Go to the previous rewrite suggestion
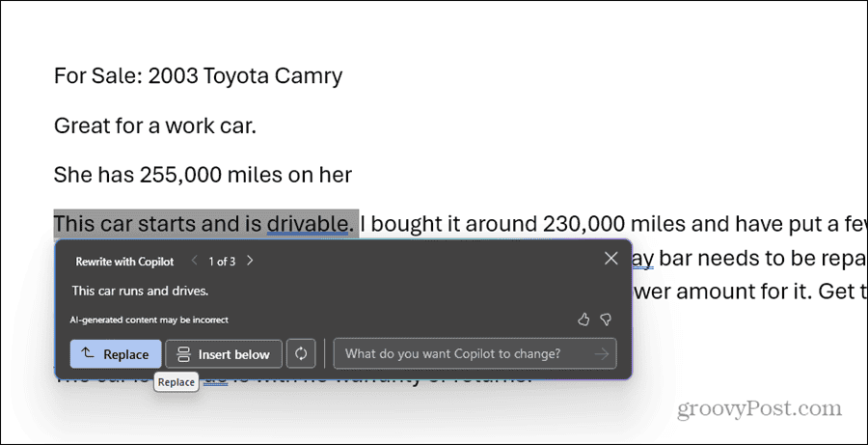The image size is (868, 445). [194, 261]
